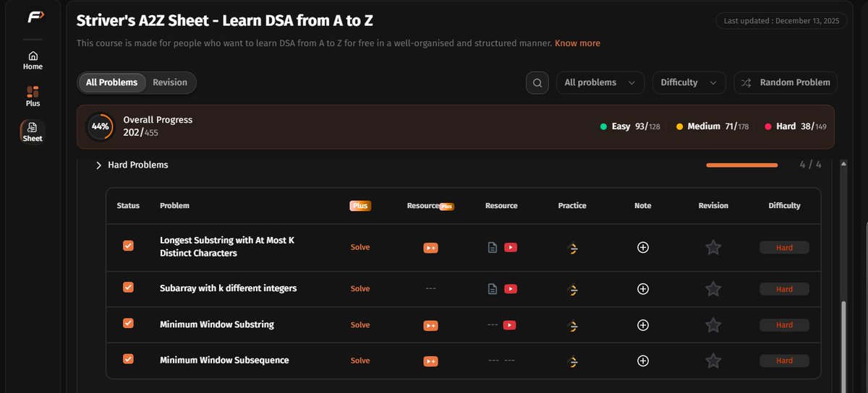Screen dimensions: 868x393
Task: Click the Practice column header
Action: 572,206
